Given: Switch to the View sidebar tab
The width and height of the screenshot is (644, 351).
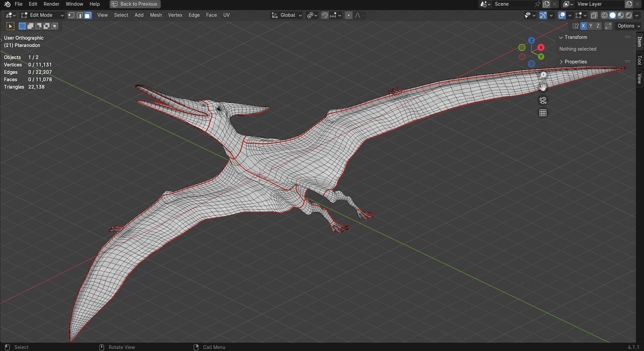Looking at the screenshot, I should 640,79.
